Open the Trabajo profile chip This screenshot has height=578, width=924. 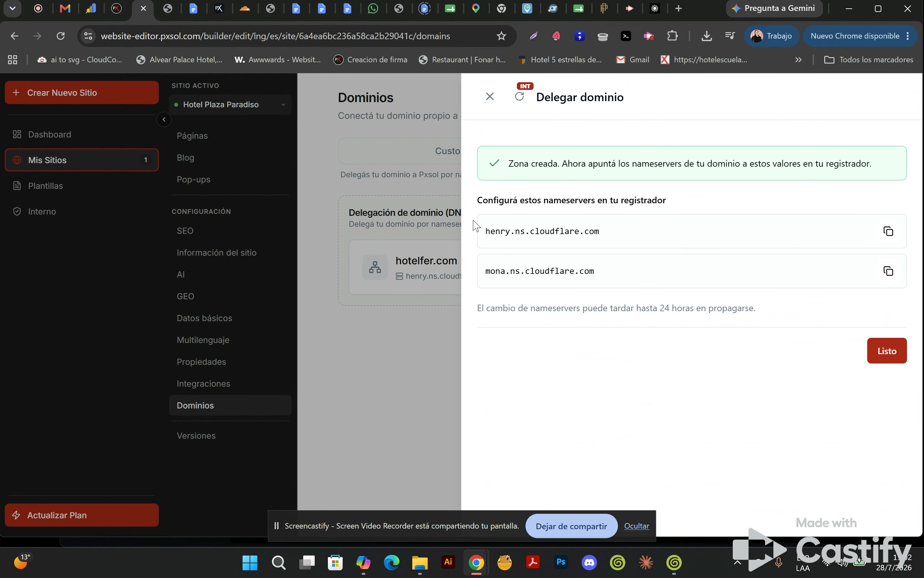pyautogui.click(x=772, y=36)
